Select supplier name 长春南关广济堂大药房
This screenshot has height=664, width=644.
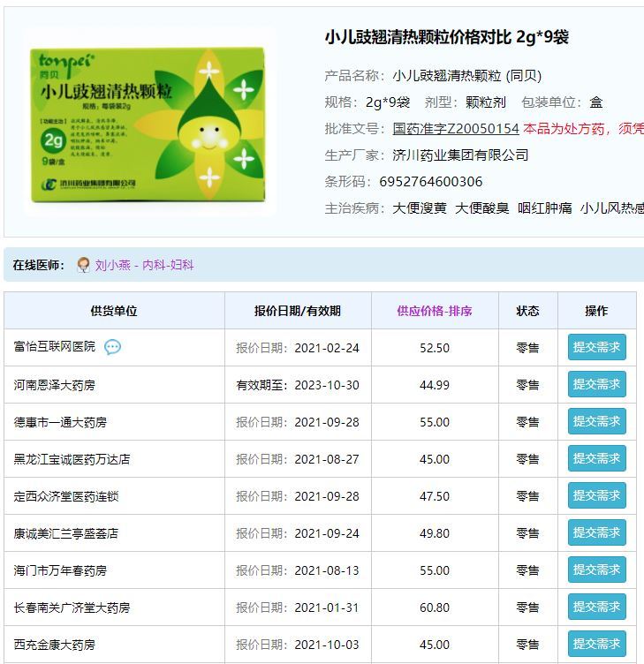pos(72,607)
